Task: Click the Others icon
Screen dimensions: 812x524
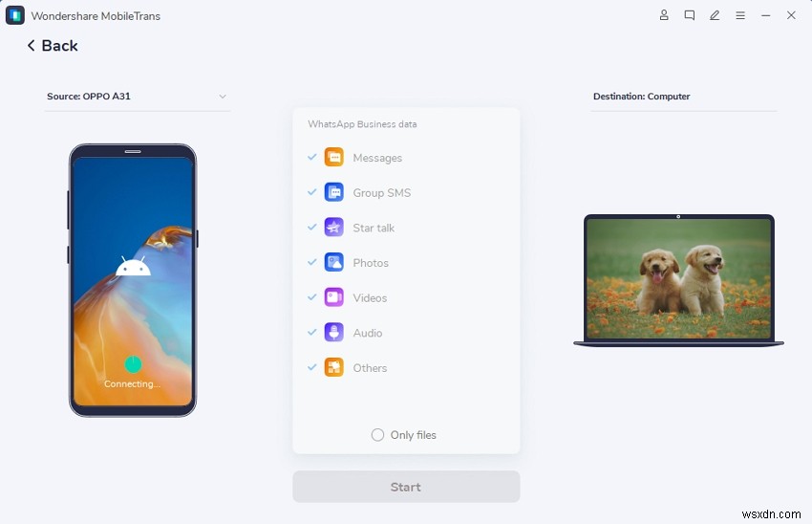Action: (x=334, y=367)
